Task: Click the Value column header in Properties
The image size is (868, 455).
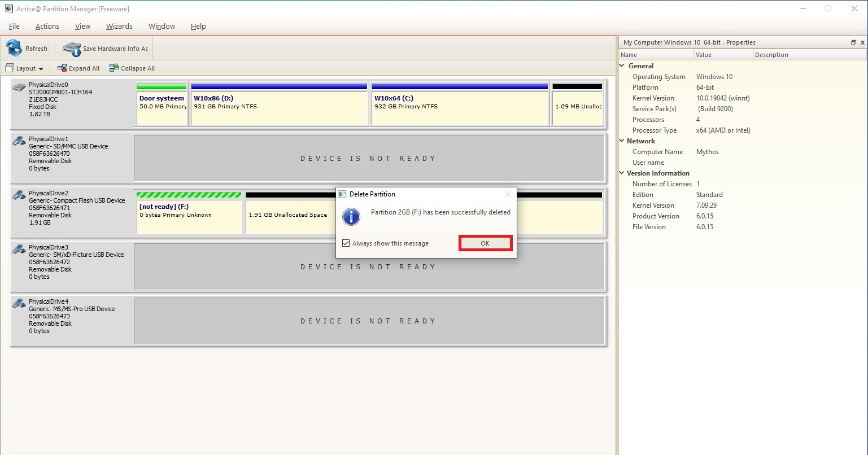Action: pos(723,55)
